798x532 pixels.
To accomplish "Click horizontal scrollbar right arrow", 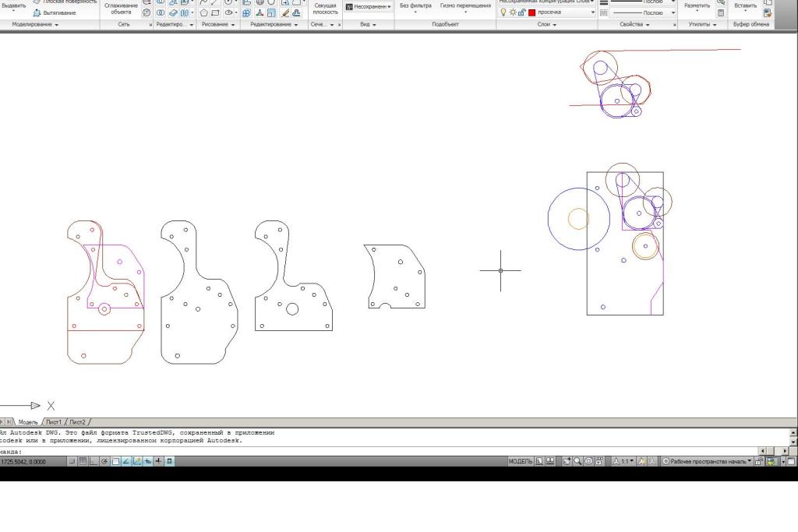I will (x=786, y=451).
